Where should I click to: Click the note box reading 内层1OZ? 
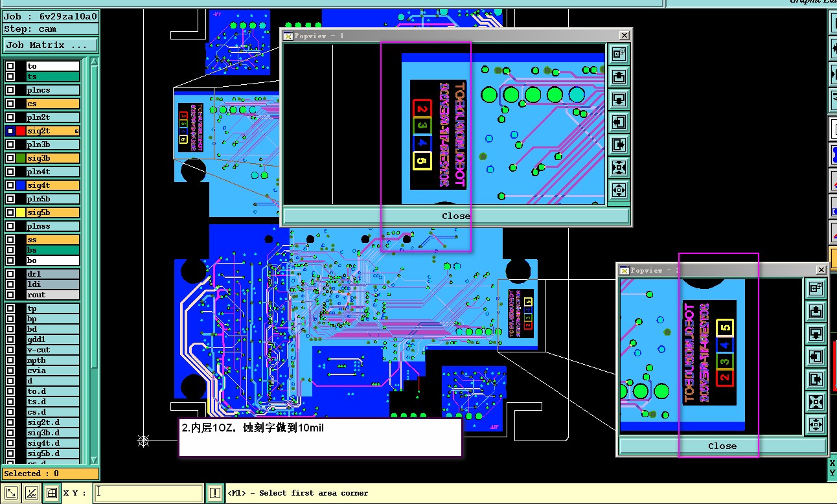coord(320,437)
